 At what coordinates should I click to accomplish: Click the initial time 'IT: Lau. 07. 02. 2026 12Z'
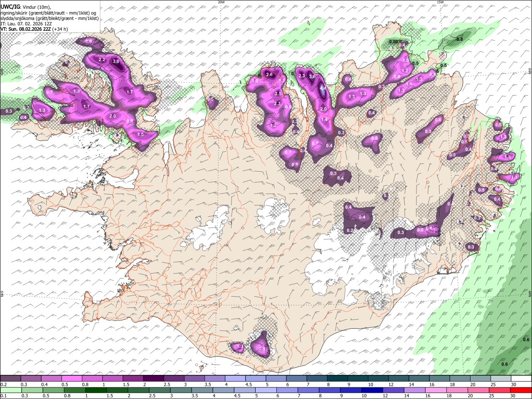click(26, 24)
